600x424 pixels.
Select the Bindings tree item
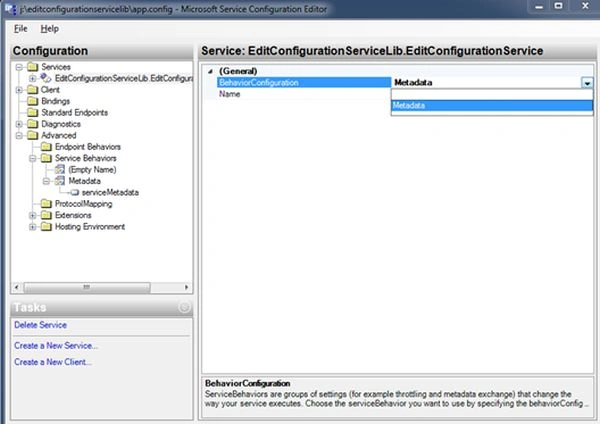[x=55, y=101]
